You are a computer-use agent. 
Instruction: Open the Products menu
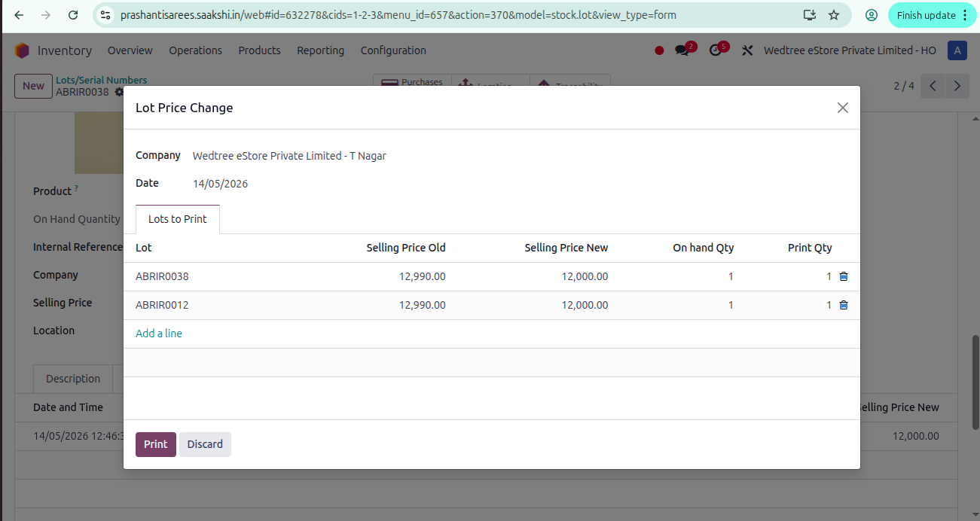(259, 50)
